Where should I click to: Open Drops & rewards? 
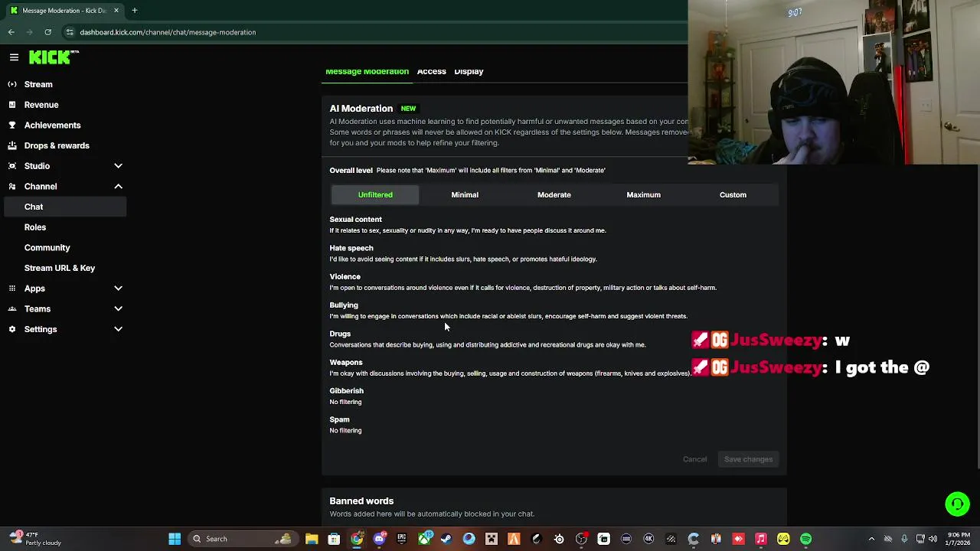pyautogui.click(x=57, y=145)
